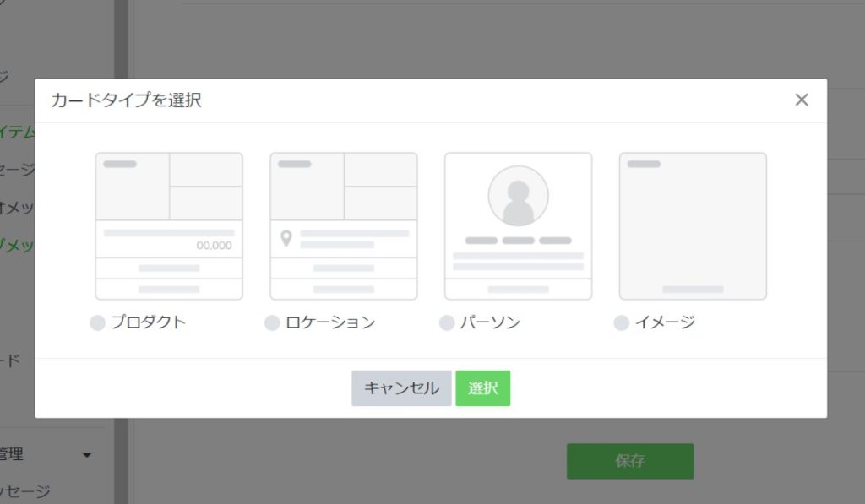Click the location pin icon on the ロケーション card
865x504 pixels.
tap(288, 238)
